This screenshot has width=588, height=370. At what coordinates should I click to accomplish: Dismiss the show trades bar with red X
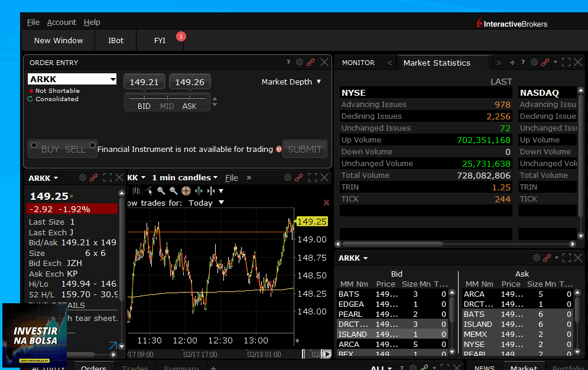tap(326, 202)
